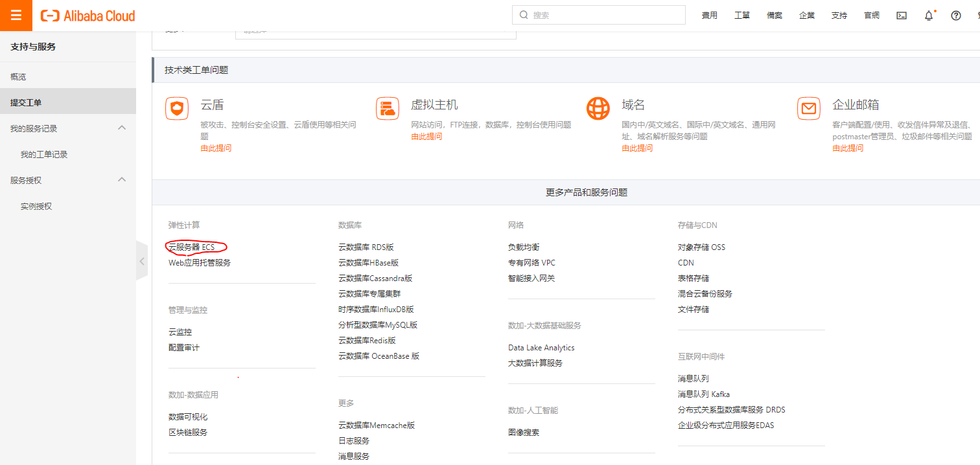The image size is (980, 465).
Task: Open 日志服务 link
Action: pyautogui.click(x=354, y=441)
